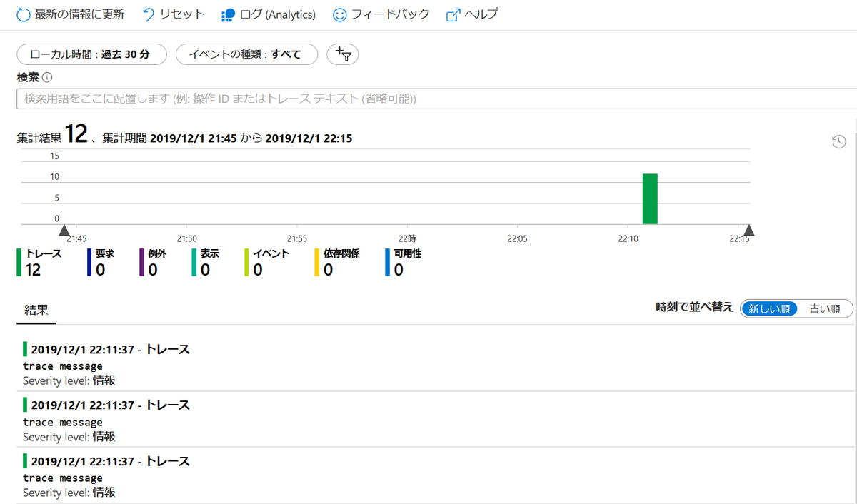Click the フィードバック smiley icon
Screen dimensions: 857x504
coord(340,14)
